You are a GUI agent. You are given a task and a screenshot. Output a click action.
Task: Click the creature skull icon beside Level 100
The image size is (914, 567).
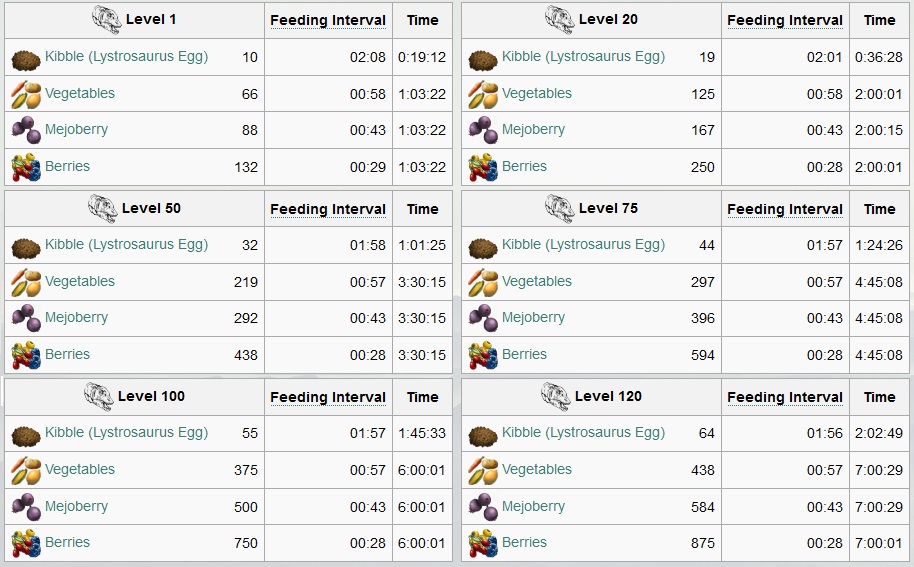coord(99,396)
